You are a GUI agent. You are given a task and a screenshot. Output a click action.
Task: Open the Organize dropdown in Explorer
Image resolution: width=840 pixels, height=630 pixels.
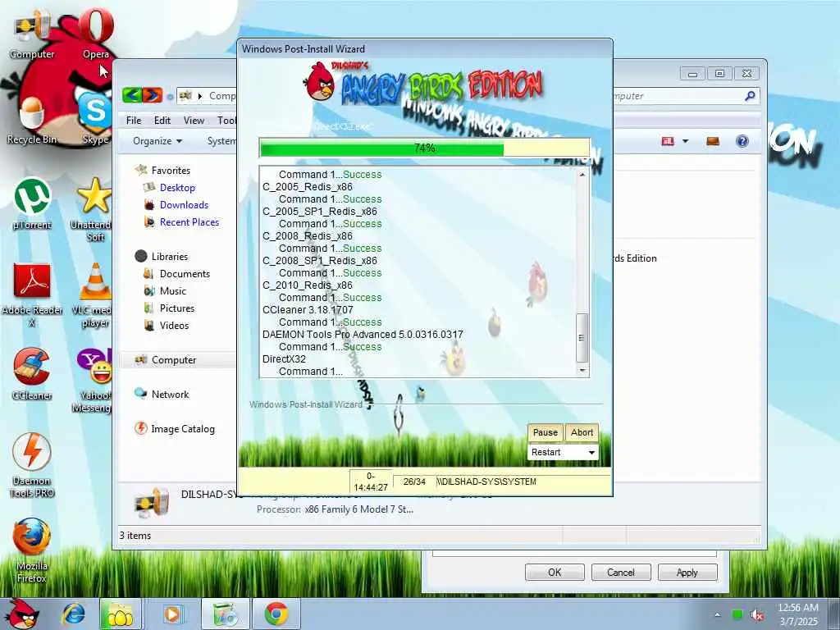coord(157,141)
